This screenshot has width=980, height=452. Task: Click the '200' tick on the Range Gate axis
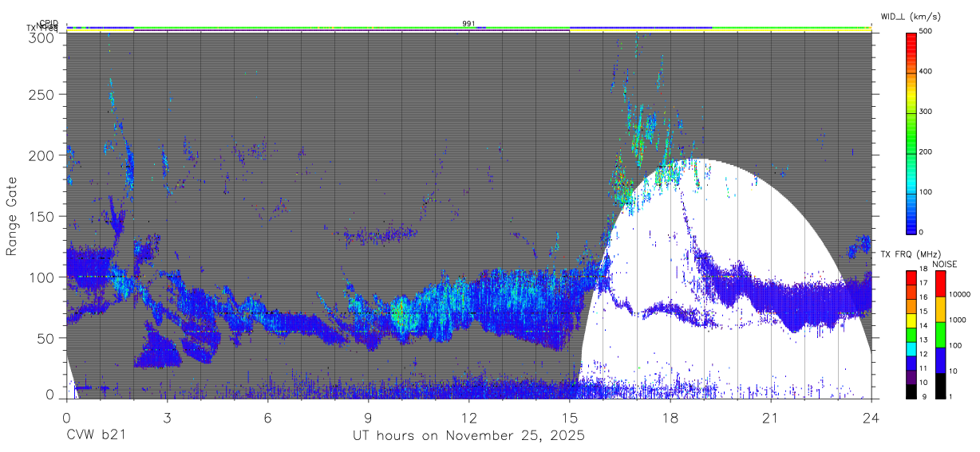pyautogui.click(x=43, y=155)
